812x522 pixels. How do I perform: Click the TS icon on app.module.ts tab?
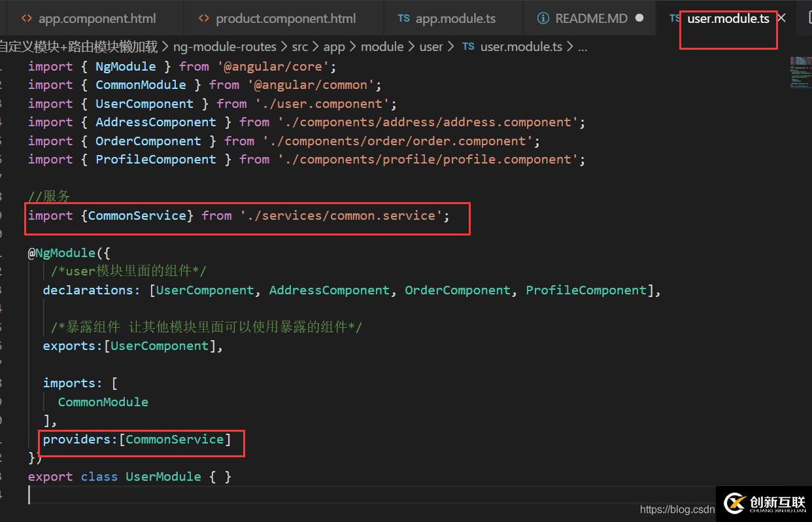pyautogui.click(x=403, y=18)
